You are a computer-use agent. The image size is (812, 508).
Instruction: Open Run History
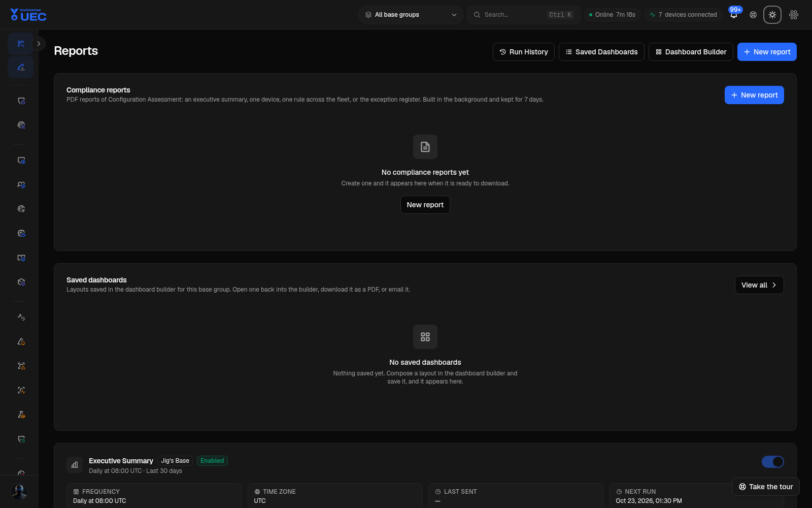click(524, 52)
